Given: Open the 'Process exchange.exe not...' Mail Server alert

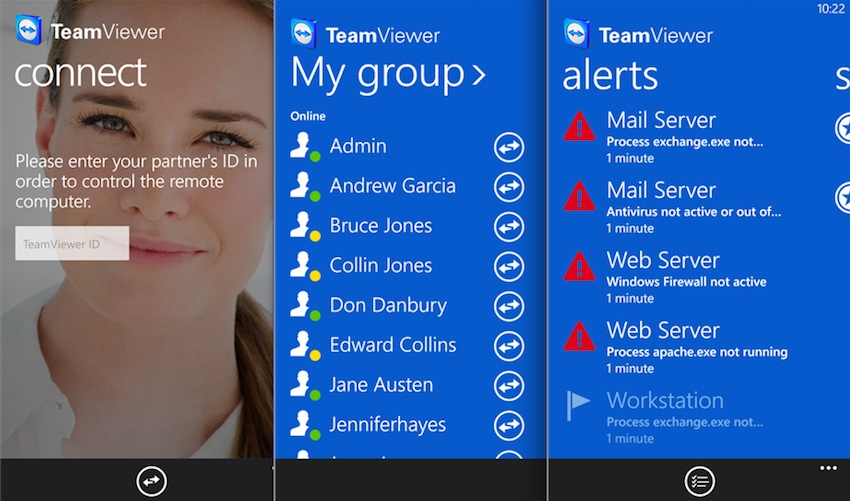Looking at the screenshot, I should [x=685, y=142].
